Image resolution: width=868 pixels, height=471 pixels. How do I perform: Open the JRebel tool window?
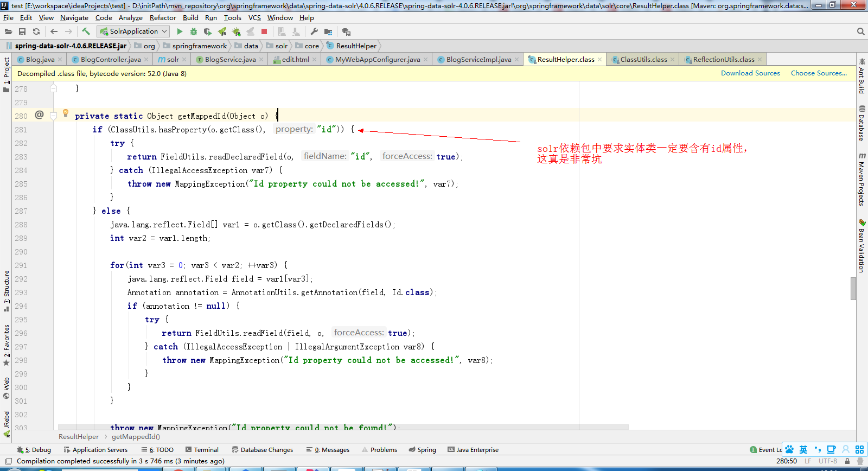6,424
